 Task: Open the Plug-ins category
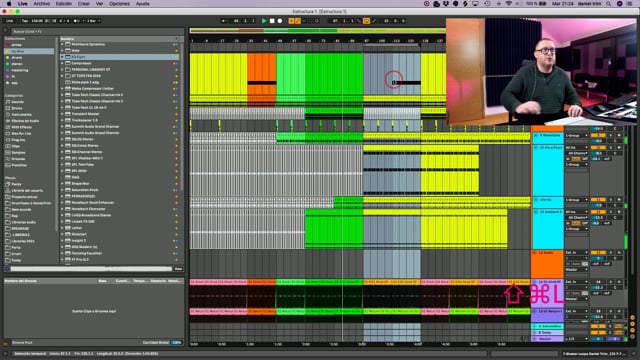click(18, 140)
